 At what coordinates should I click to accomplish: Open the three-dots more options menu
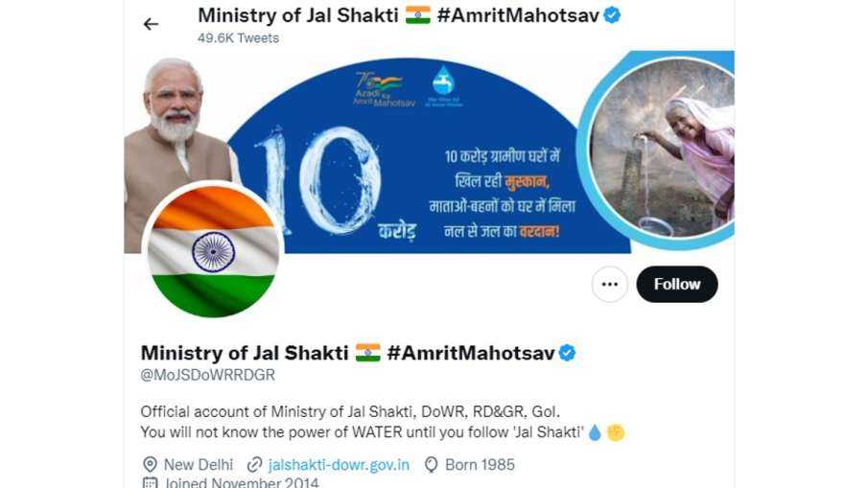(609, 285)
